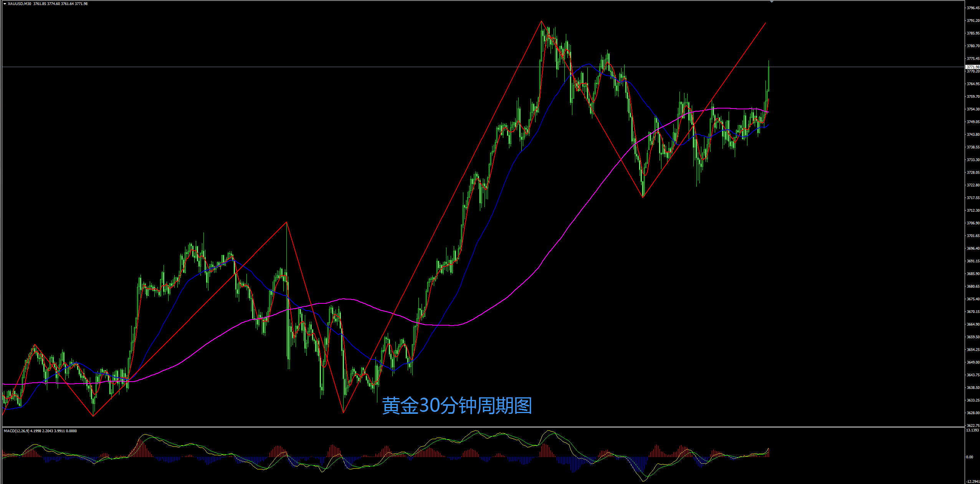Screen dimensions: 980x484
Task: Click the 3701.65 price scale value
Action: click(x=973, y=236)
